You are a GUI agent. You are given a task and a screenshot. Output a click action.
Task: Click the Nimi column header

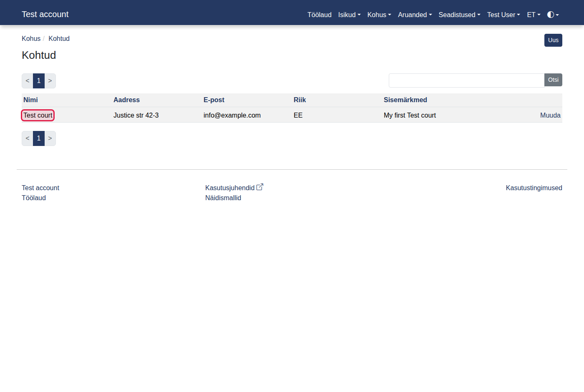[30, 100]
